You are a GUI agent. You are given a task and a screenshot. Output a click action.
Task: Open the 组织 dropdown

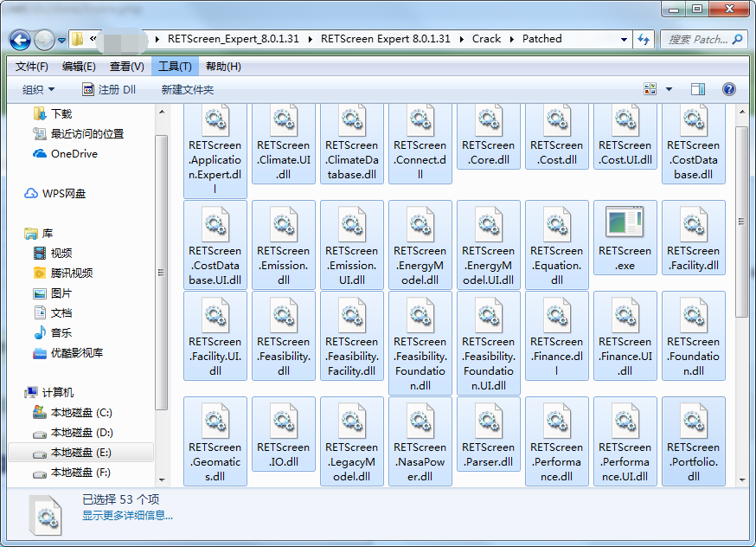click(x=39, y=90)
